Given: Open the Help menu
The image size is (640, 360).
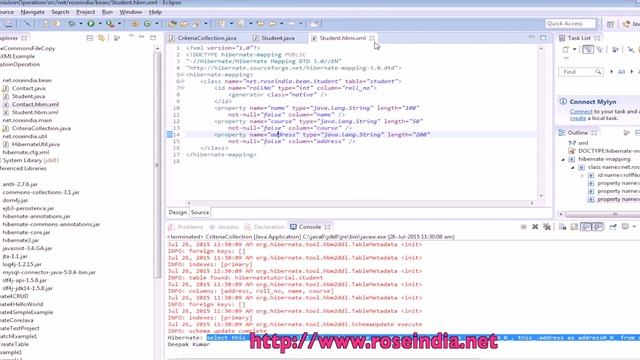Looking at the screenshot, I should coord(155,12).
